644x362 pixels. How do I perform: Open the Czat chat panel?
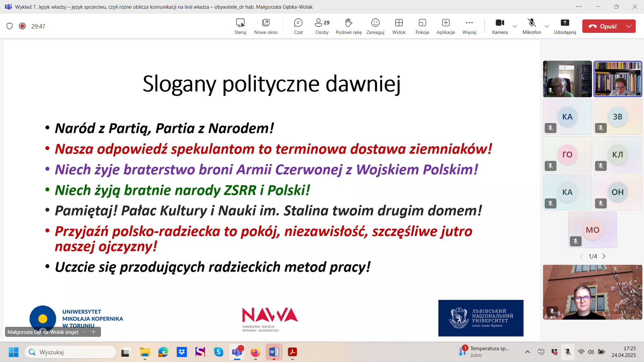coord(298,26)
